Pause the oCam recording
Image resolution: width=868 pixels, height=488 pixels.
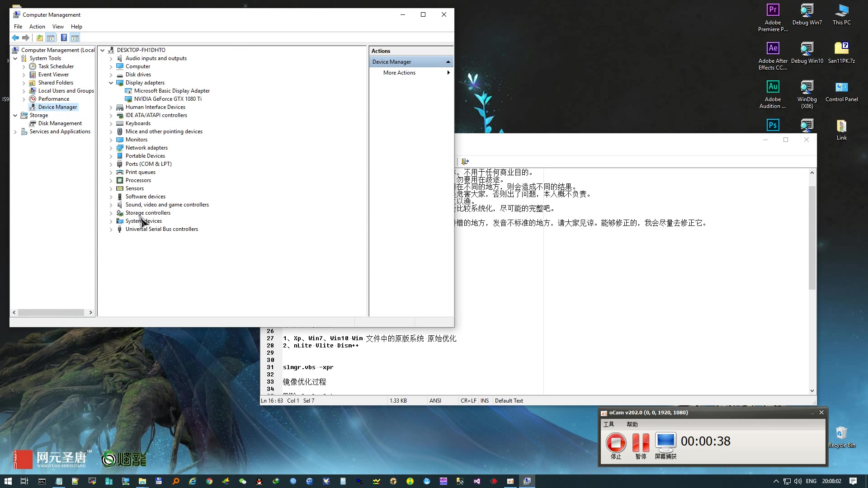640,443
